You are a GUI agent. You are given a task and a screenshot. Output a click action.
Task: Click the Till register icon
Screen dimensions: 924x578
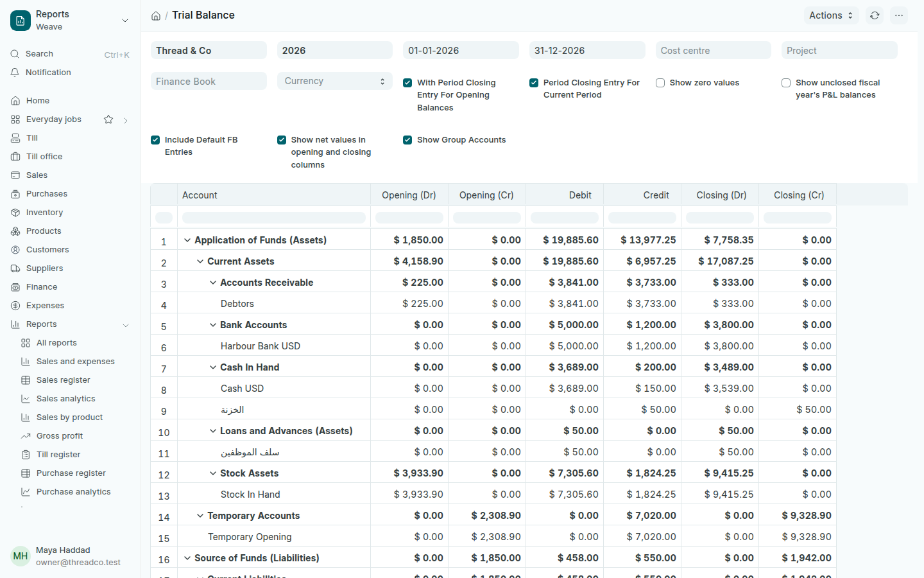[x=26, y=455]
